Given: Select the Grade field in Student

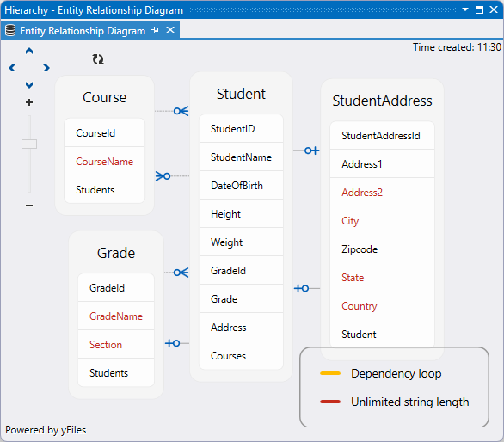Looking at the screenshot, I should pyautogui.click(x=241, y=299).
